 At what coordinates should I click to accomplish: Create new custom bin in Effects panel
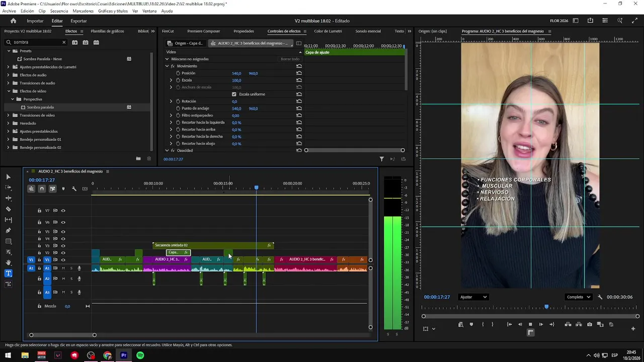pos(138,158)
